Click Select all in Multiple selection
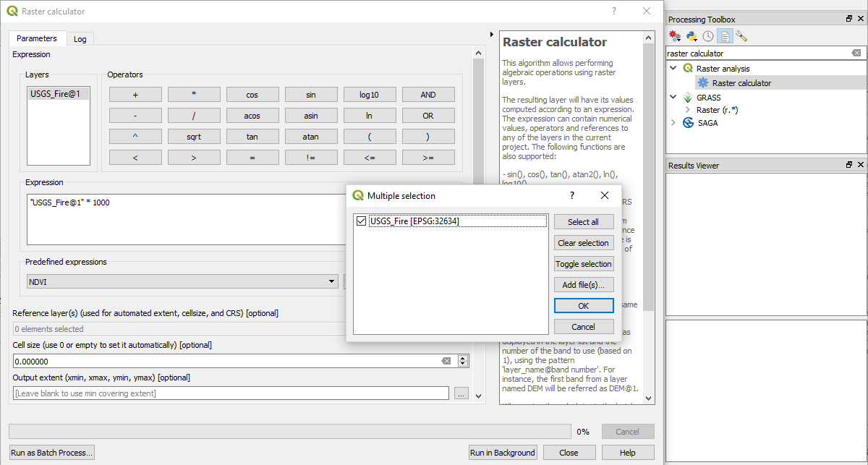The image size is (868, 465). point(584,221)
